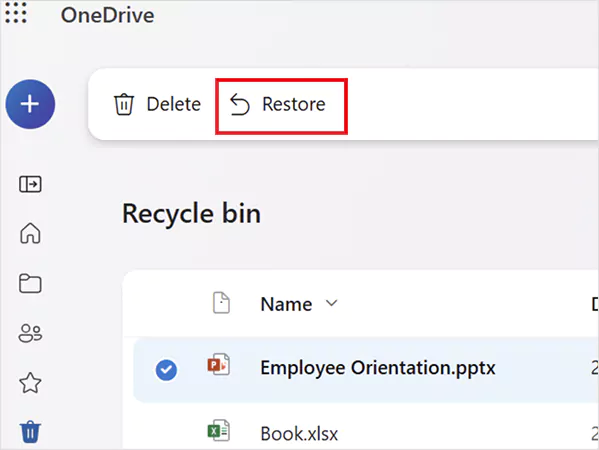Open Favorites star icon
Image resolution: width=599 pixels, height=450 pixels.
(x=30, y=383)
